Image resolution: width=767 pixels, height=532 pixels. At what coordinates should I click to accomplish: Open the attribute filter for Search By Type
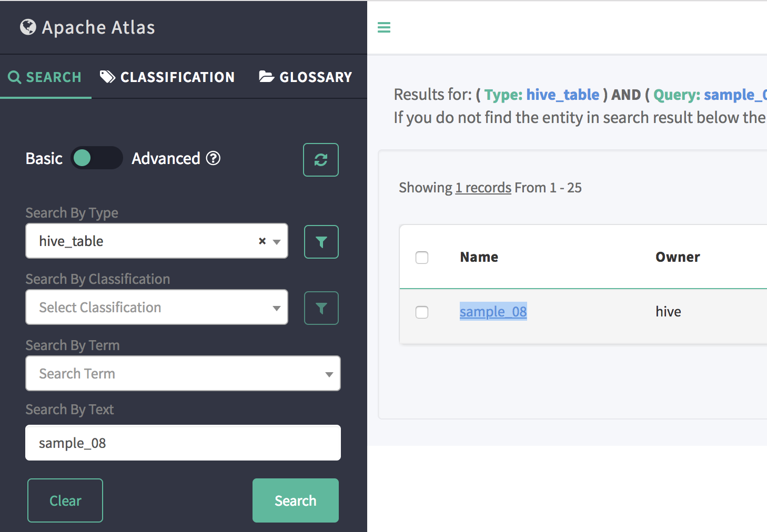[x=321, y=242]
